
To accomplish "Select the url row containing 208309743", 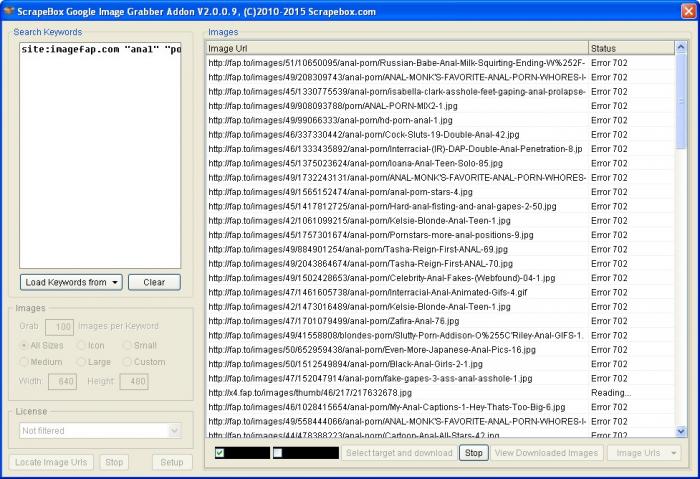I will (x=440, y=77).
